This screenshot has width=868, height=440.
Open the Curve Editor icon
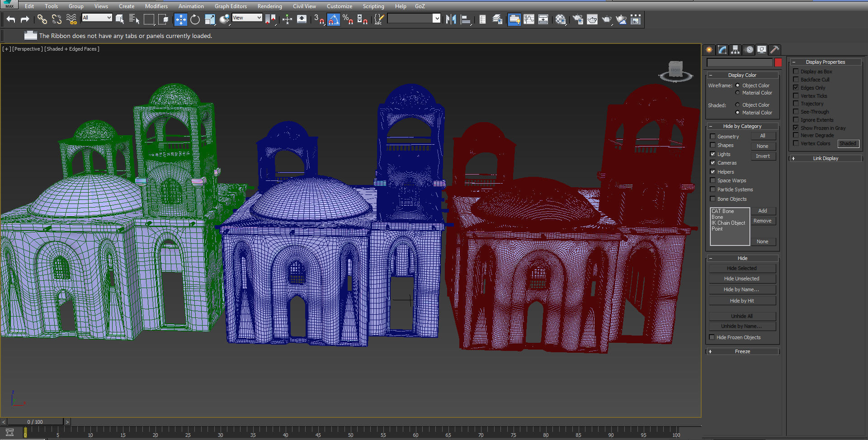(529, 19)
